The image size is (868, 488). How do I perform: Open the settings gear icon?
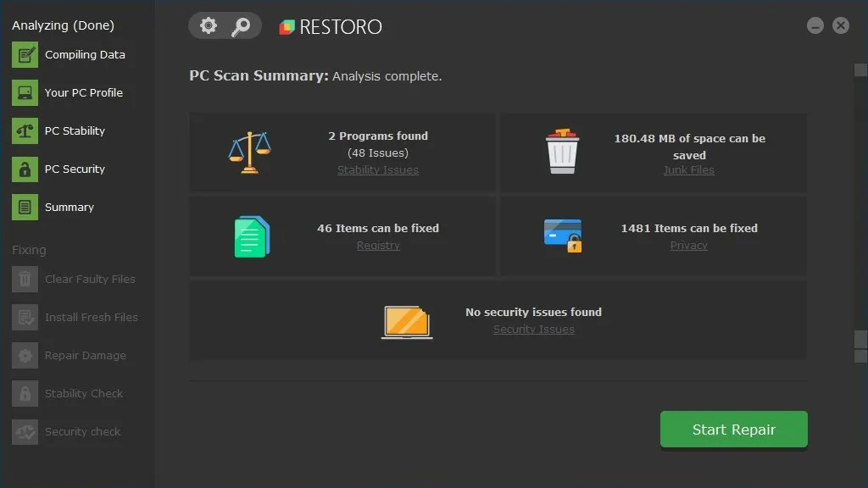point(208,25)
